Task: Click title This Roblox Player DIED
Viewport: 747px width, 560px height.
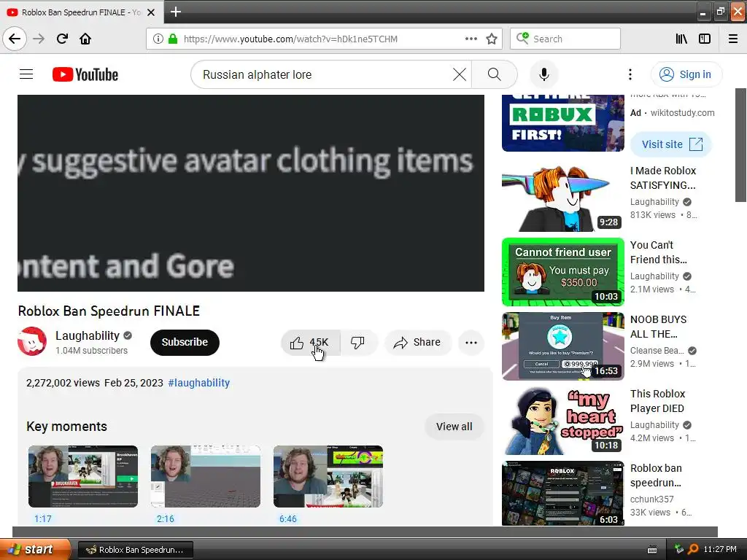Action: pos(657,401)
